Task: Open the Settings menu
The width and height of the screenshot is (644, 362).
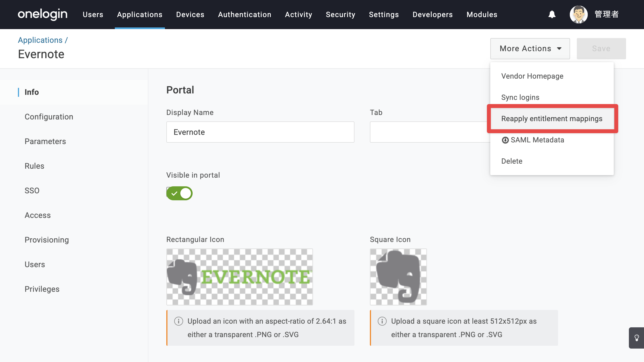Action: tap(384, 15)
